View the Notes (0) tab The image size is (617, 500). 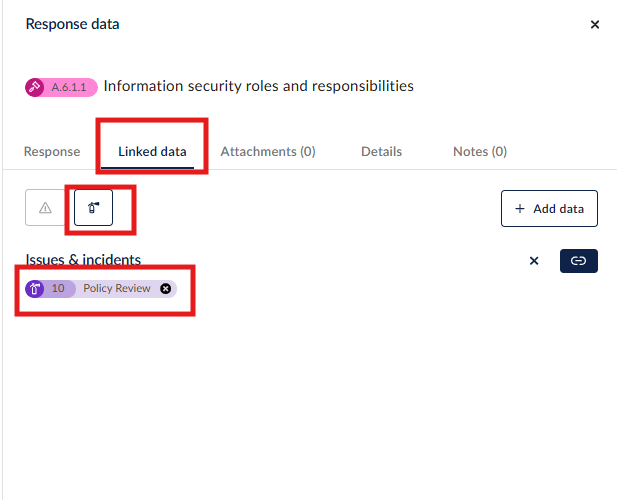click(x=480, y=152)
